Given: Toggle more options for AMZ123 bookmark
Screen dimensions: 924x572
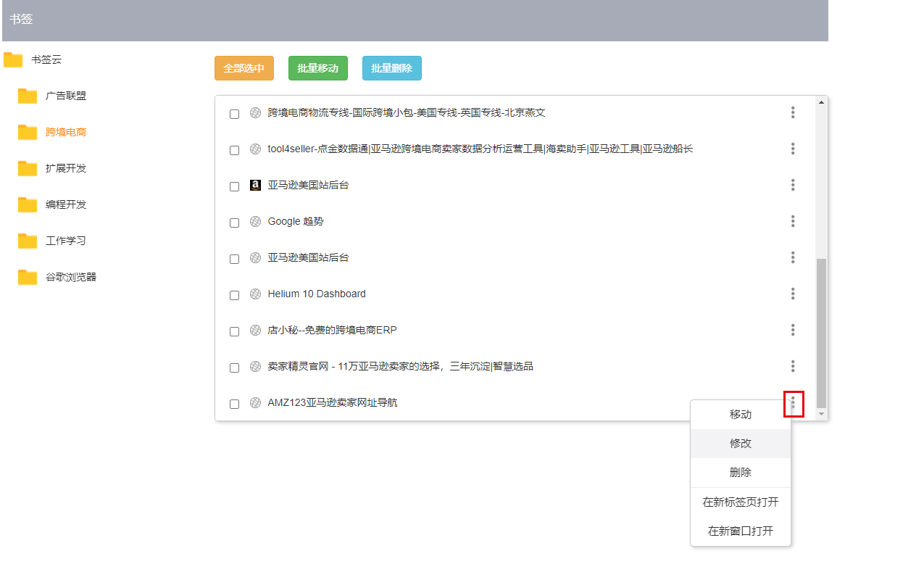Looking at the screenshot, I should coord(794,403).
